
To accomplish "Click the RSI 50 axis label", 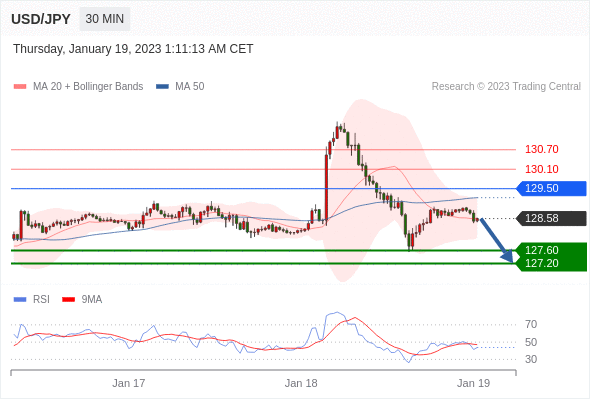I will (x=531, y=342).
